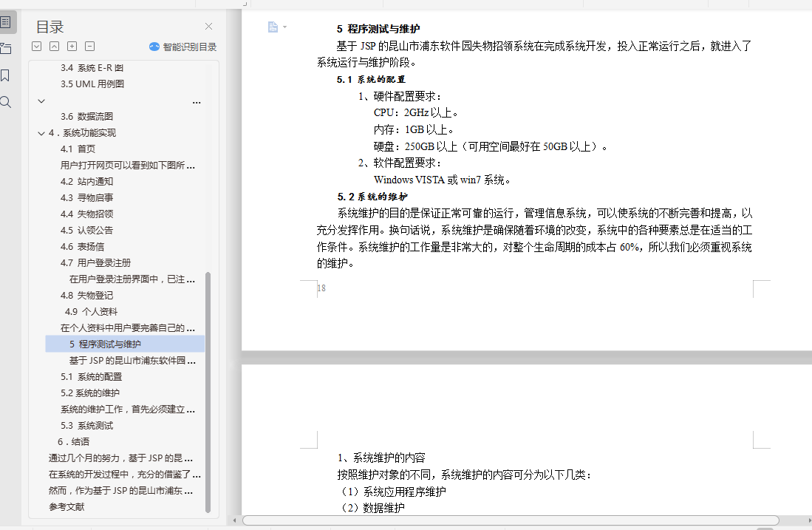Collapse the unnamed empty heading chevron
The height and width of the screenshot is (530, 812).
[x=41, y=101]
